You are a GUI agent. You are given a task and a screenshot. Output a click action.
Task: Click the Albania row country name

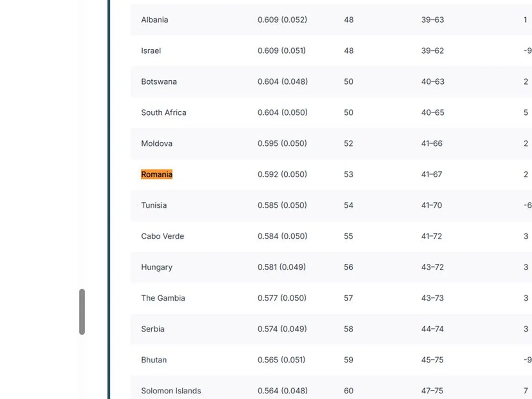pyautogui.click(x=154, y=20)
